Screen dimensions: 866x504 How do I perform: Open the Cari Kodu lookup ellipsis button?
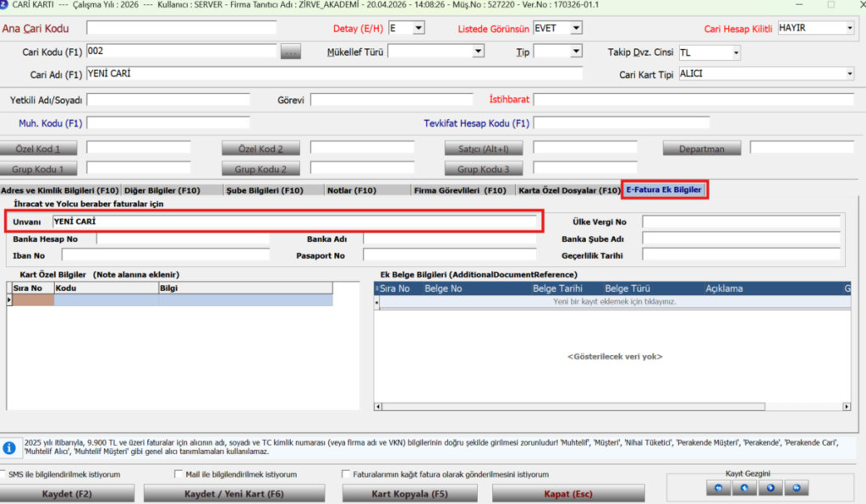pos(291,52)
